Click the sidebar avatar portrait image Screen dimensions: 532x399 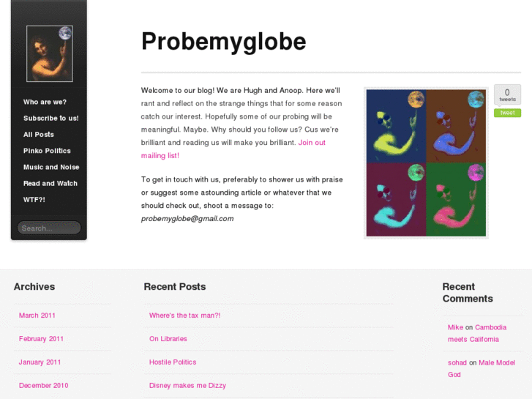(x=50, y=53)
